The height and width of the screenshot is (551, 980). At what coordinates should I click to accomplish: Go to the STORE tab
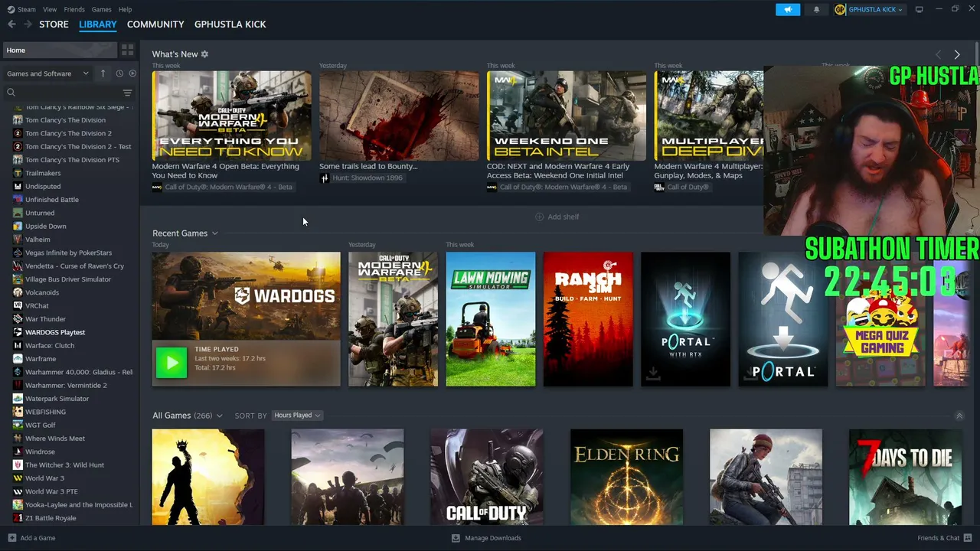click(54, 24)
